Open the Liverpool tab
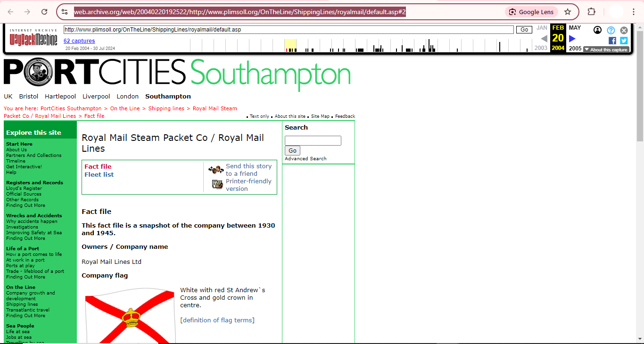Image resolution: width=644 pixels, height=344 pixels. pos(96,97)
